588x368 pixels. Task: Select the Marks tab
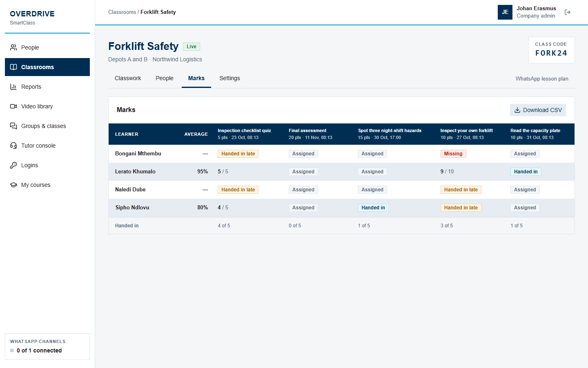coord(196,78)
